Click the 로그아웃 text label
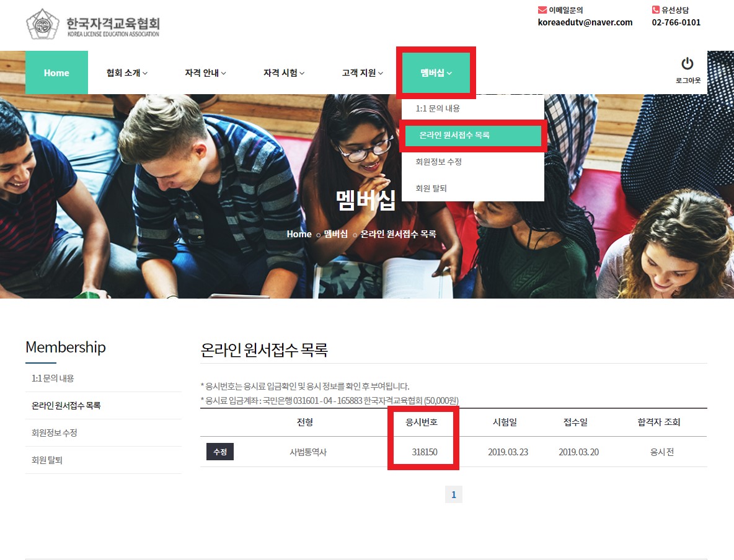 [x=688, y=81]
